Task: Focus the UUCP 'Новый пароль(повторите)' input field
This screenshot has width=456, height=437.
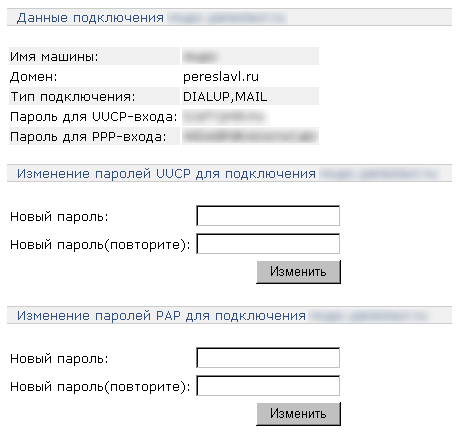Action: (268, 244)
